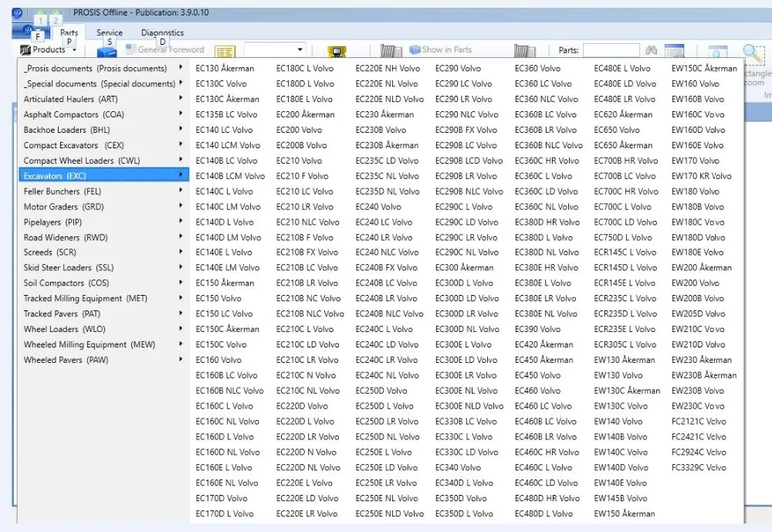
Task: Open Soil Compactors (COS) category
Action: coord(104,283)
